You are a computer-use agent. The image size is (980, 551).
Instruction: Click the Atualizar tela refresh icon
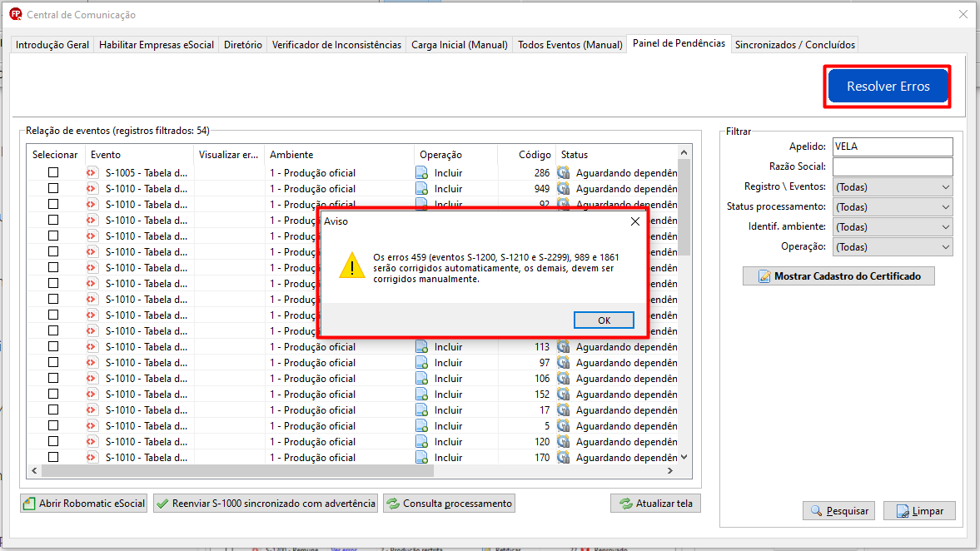click(625, 504)
